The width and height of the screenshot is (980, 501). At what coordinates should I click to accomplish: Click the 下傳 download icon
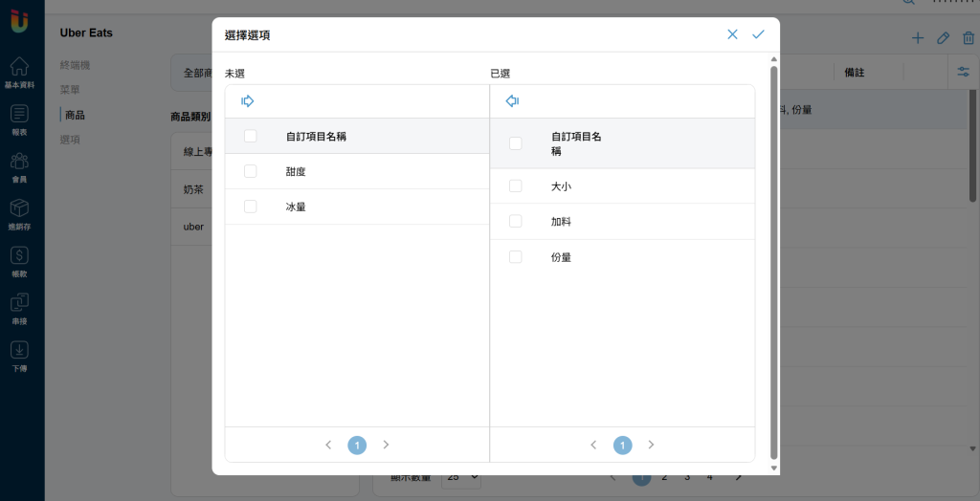click(x=19, y=356)
